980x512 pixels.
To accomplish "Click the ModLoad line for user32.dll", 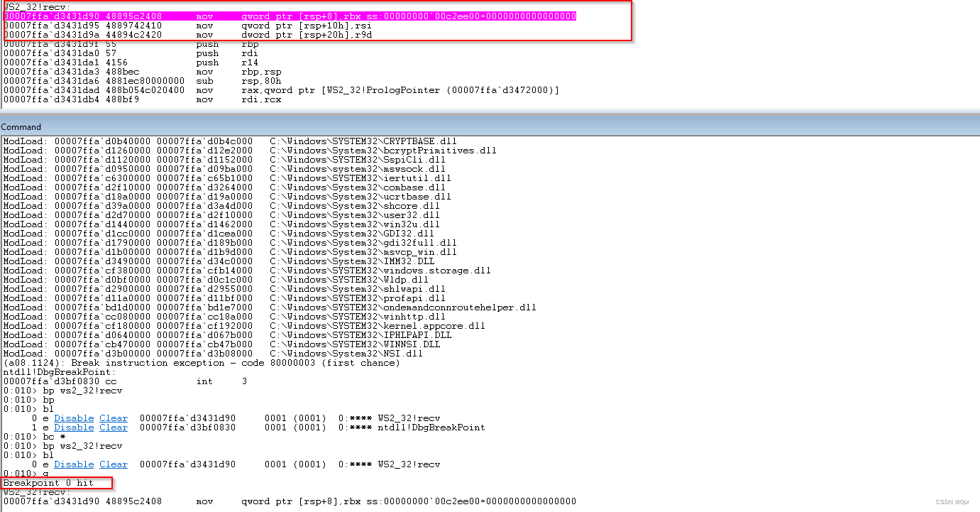I will tap(222, 215).
